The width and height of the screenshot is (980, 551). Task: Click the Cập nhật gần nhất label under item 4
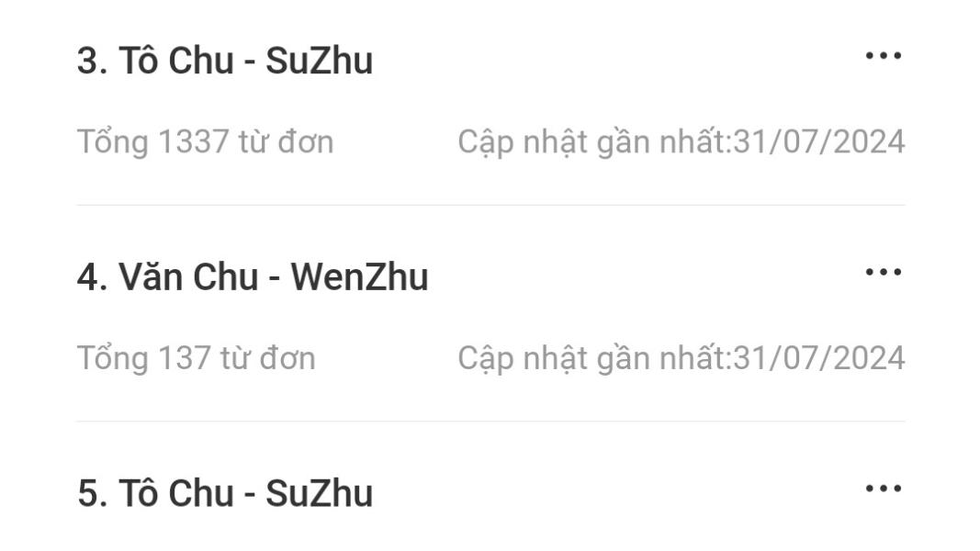pos(593,359)
